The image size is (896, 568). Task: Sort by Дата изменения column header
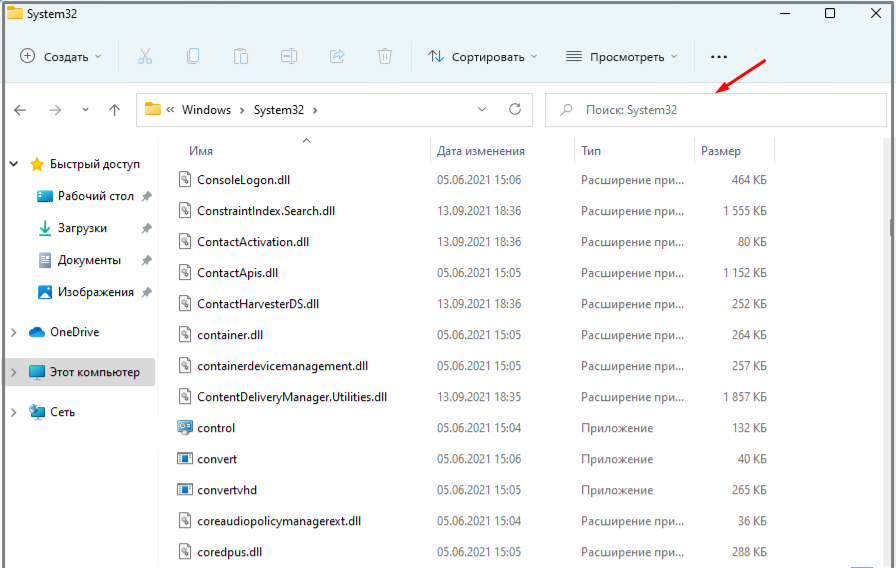pyautogui.click(x=481, y=151)
